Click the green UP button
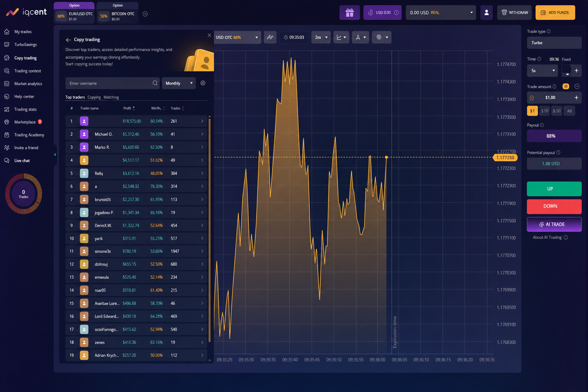 coord(554,189)
